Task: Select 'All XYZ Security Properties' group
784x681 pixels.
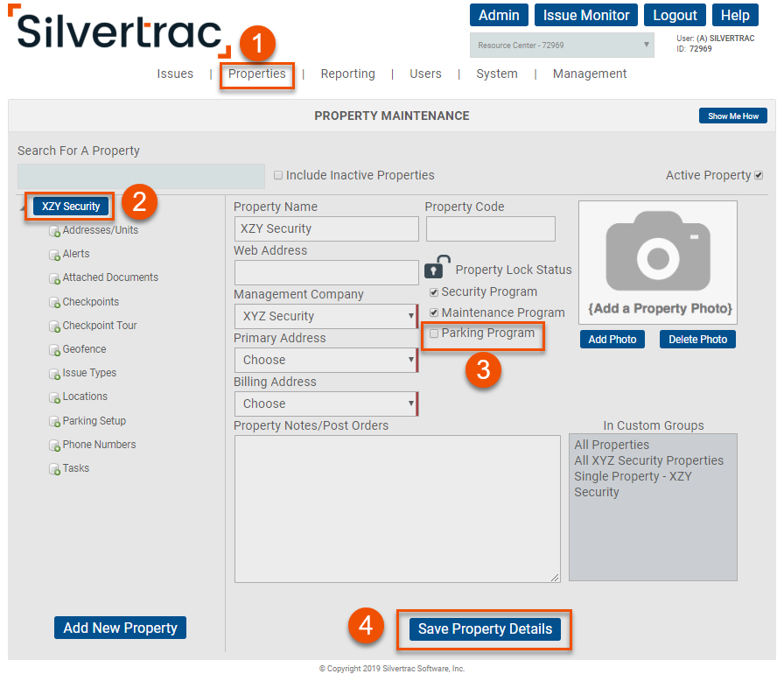Action: pyautogui.click(x=648, y=460)
